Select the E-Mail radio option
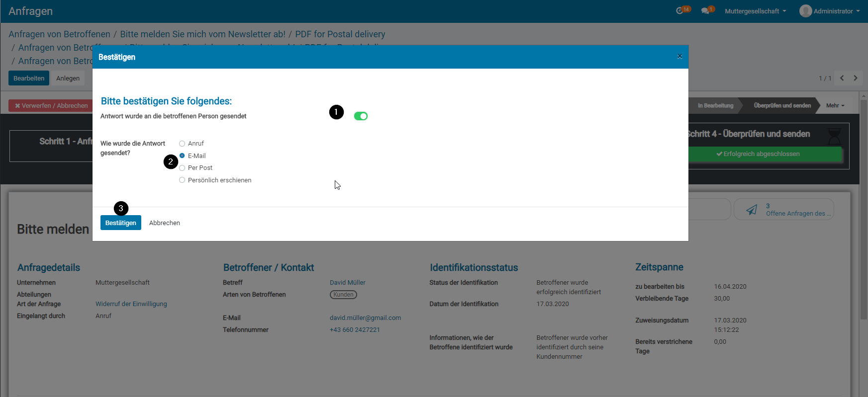The height and width of the screenshot is (397, 868). click(x=182, y=156)
